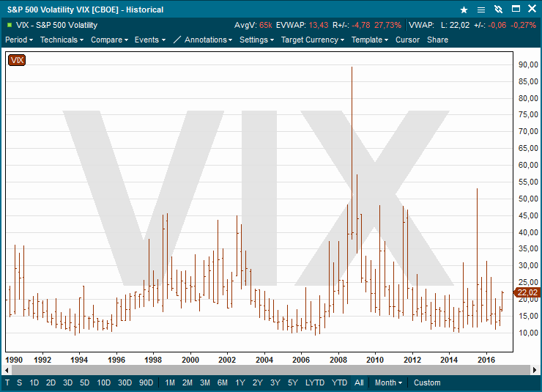Click the unlink chain icon
Image resolution: width=542 pixels, height=392 pixels.
(x=498, y=10)
